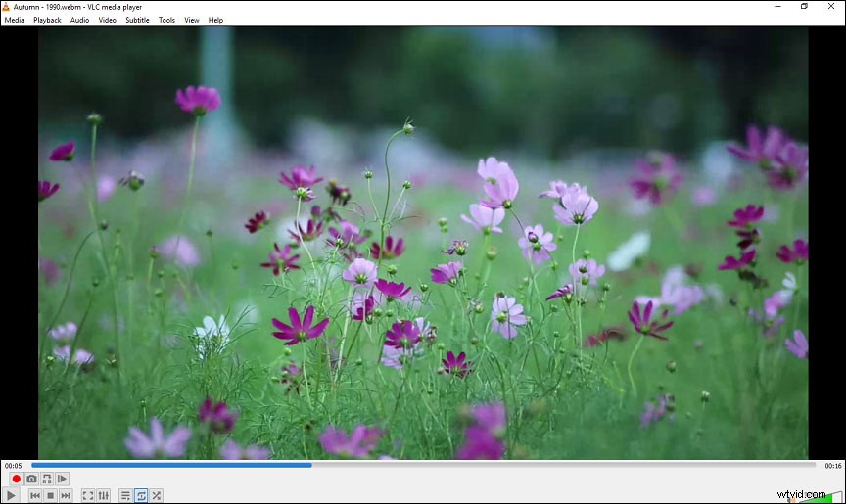Open the Playback menu
Screen dimensions: 846x504
tap(47, 20)
